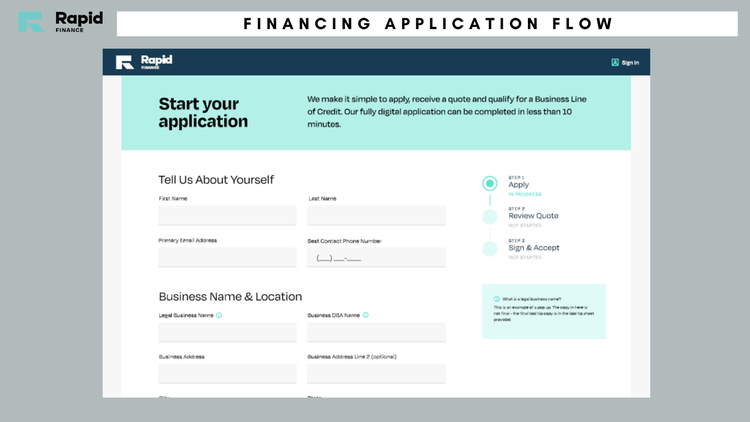
Task: Click the Business DBA Name info icon
Action: [365, 315]
